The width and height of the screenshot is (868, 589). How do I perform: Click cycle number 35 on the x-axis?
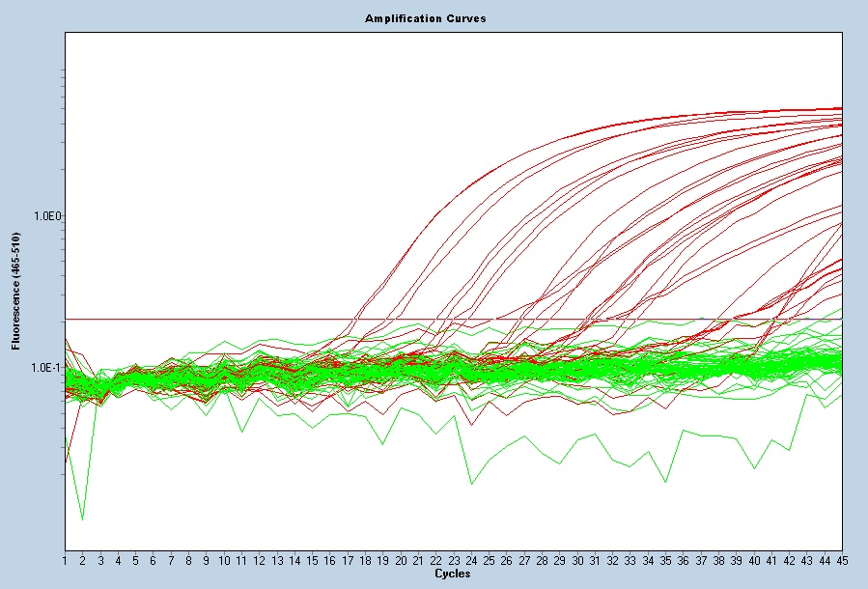[665, 561]
